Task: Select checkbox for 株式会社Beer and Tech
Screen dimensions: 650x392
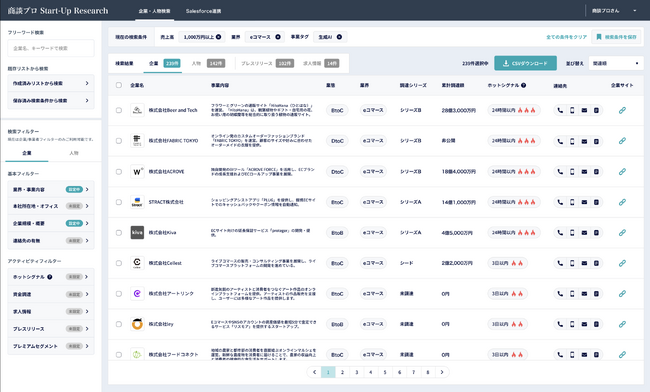Action: click(119, 110)
